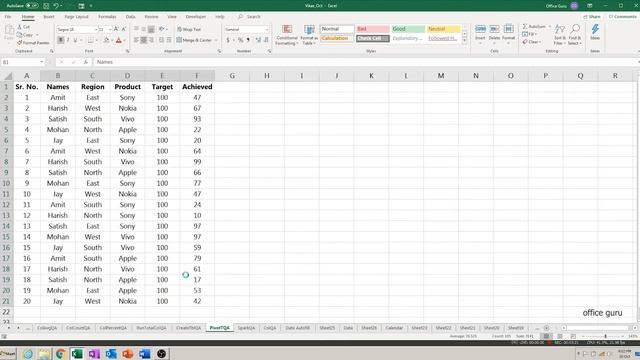Open the Format cells menu
640x360 pixels.
(508, 34)
